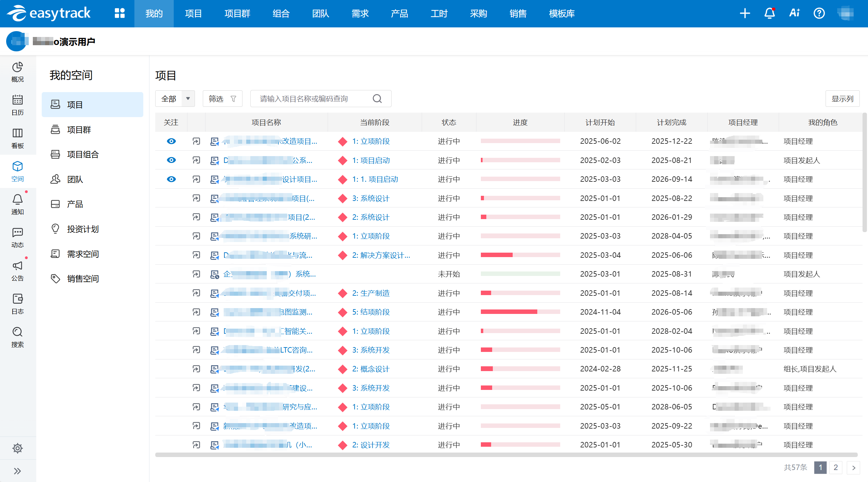Click progress bar of 5: 结项阶段 row
Viewport: 868px width, 482px height.
(520, 312)
